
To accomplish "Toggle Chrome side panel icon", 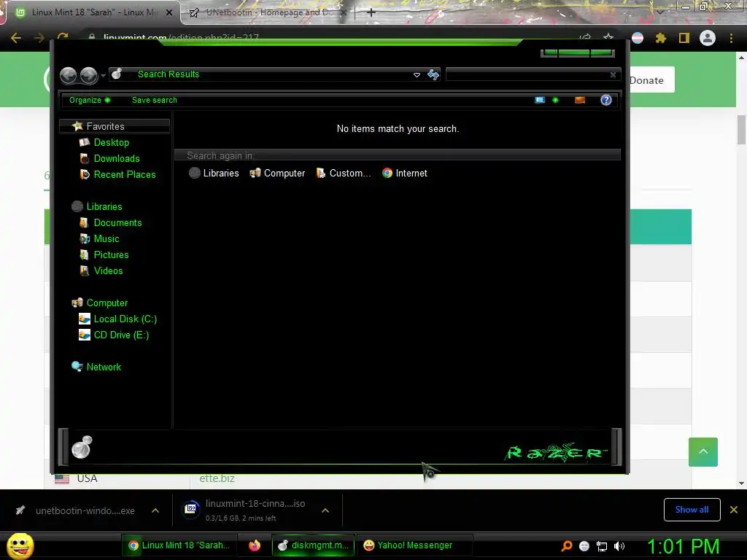I will click(x=684, y=38).
